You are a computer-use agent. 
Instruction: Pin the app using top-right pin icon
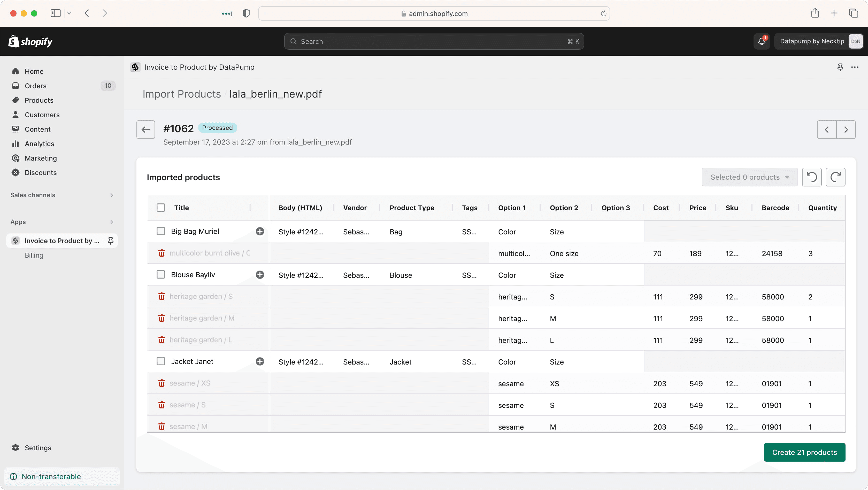(840, 67)
